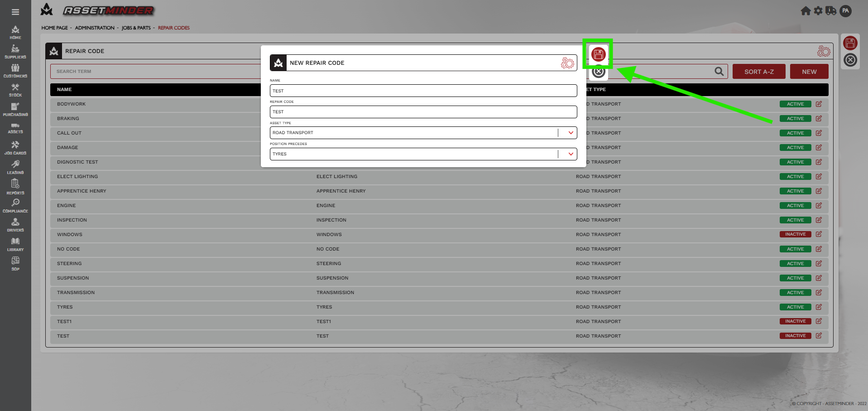
Task: Open Jobs & Parts breadcrumb
Action: click(x=136, y=28)
